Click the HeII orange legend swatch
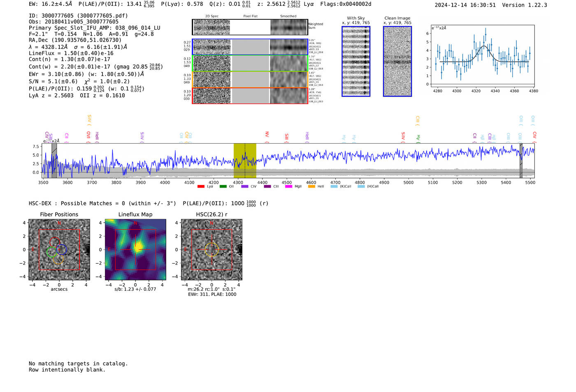Image resolution: width=576 pixels, height=392 pixels. point(311,186)
